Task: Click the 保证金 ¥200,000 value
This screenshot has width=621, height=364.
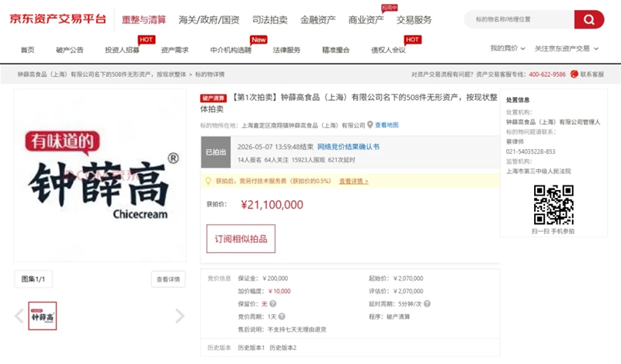Action: [x=276, y=279]
